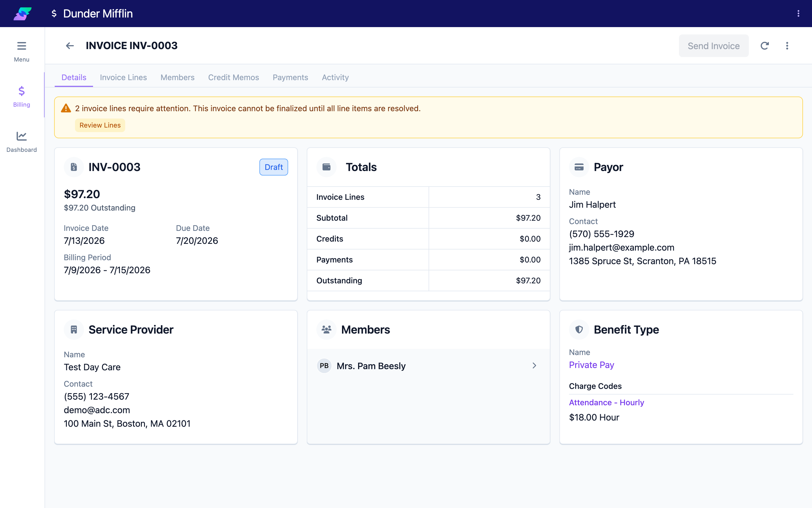Open the Invoice Lines tab

(x=123, y=77)
